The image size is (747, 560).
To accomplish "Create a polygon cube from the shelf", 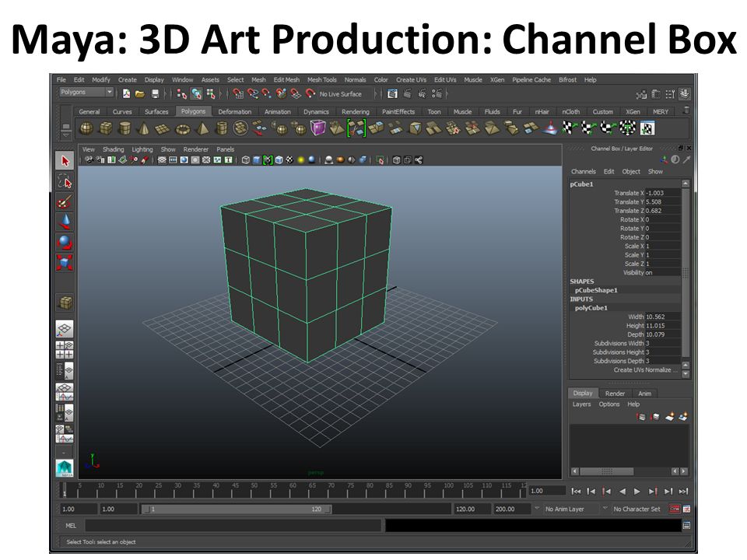I will coord(105,128).
